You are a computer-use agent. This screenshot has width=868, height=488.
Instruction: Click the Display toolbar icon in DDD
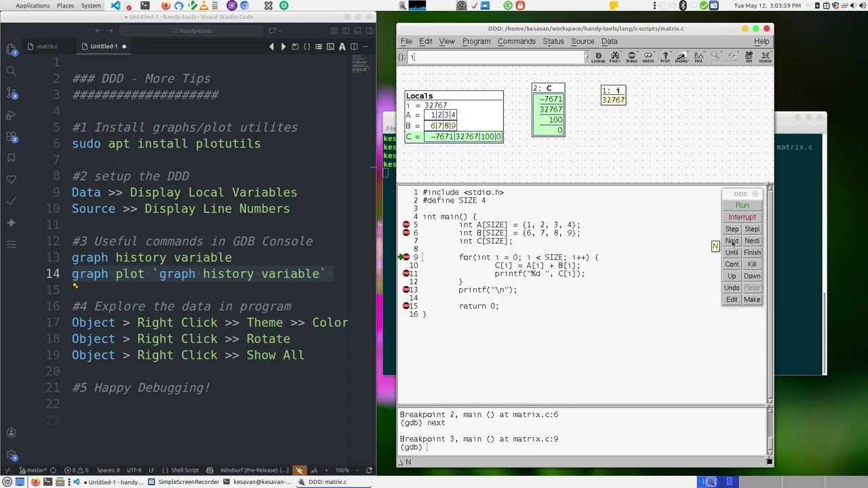(682, 58)
